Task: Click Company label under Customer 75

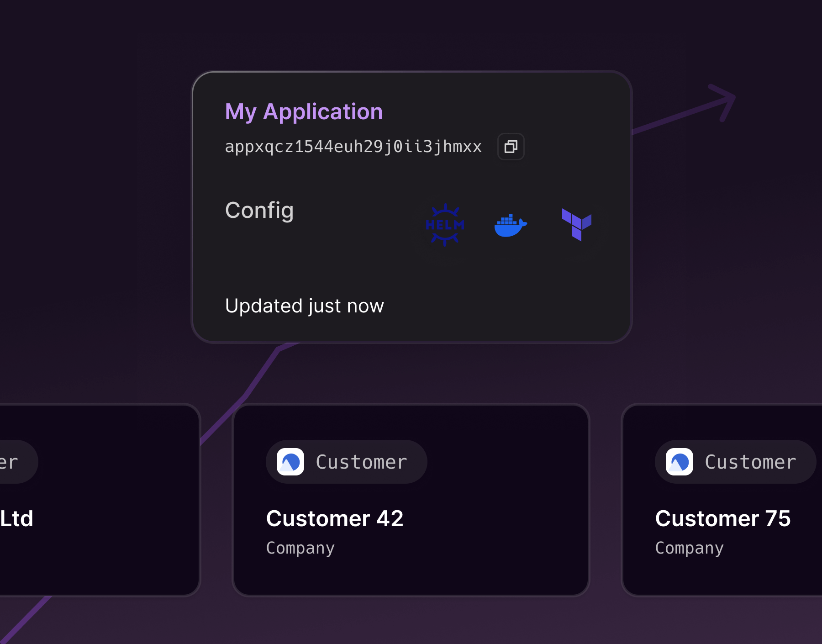Action: (689, 548)
